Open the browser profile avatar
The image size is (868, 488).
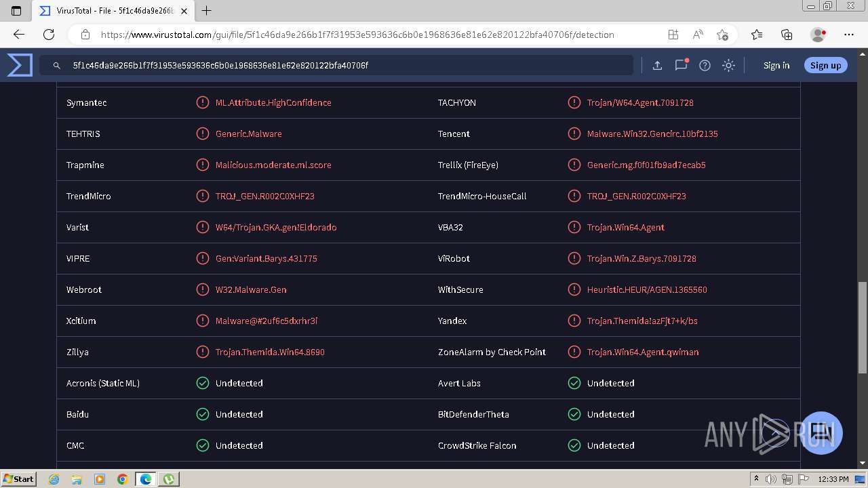point(818,35)
